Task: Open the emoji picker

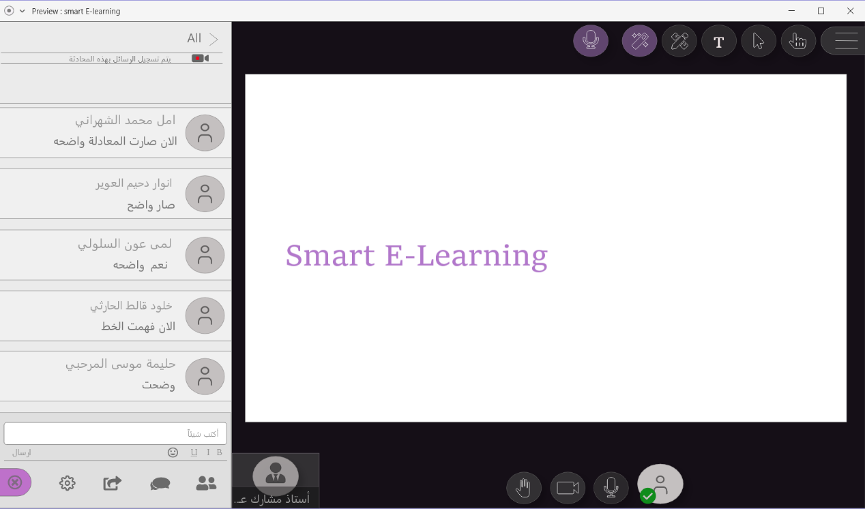Action: click(173, 452)
